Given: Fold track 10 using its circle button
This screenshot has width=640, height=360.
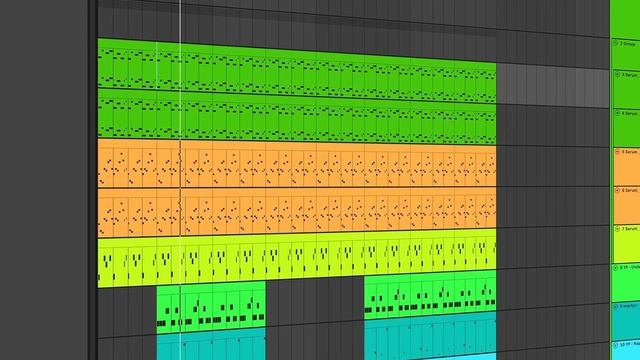Looking at the screenshot, I should 616,345.
